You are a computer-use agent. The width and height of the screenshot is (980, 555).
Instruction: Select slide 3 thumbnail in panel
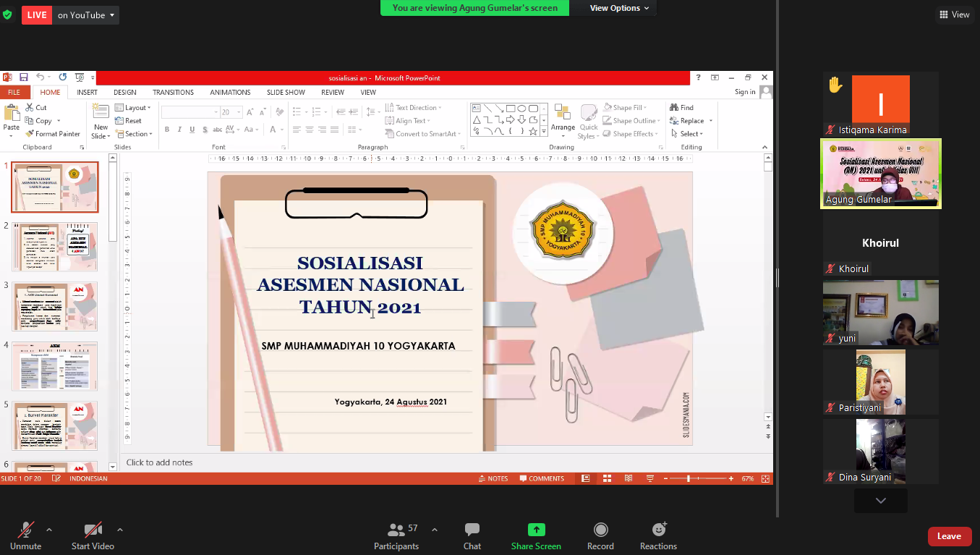[x=55, y=306]
